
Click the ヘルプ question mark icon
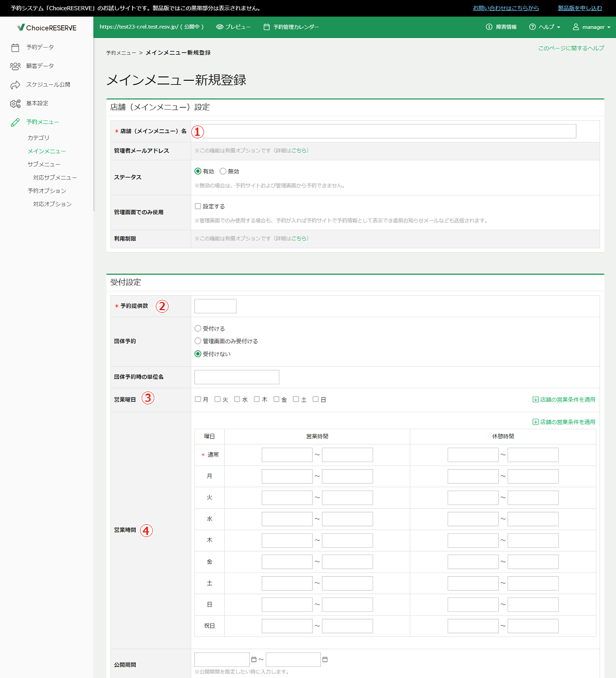click(x=532, y=27)
